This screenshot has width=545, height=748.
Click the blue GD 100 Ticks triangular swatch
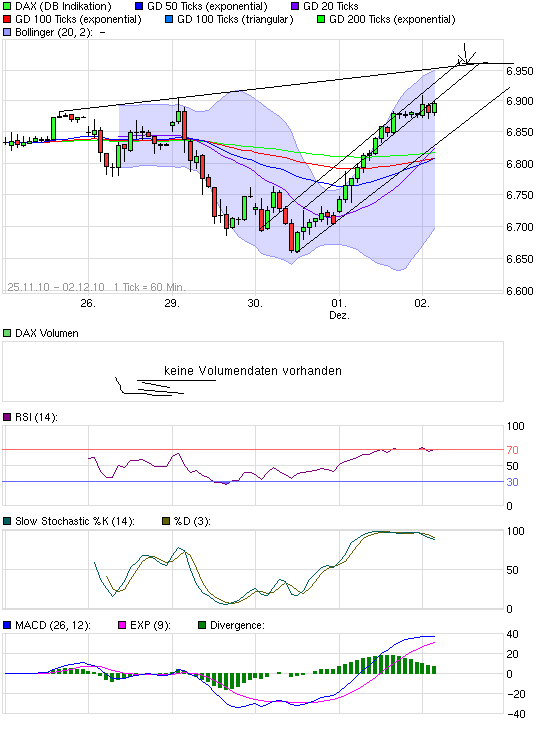click(168, 20)
